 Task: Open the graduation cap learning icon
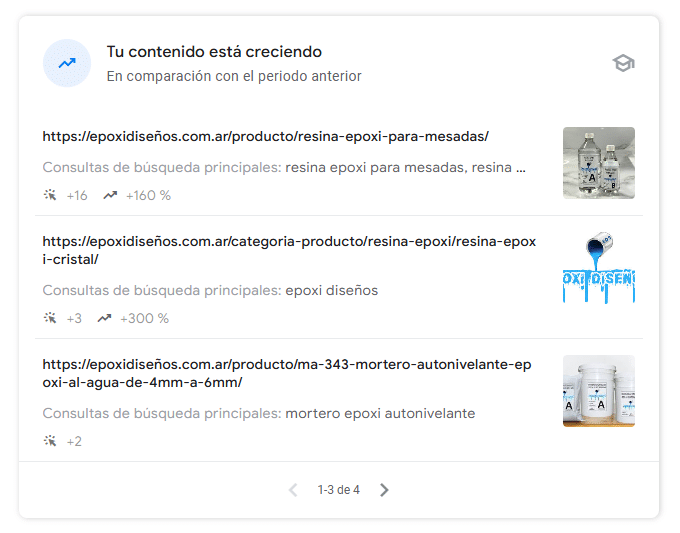pyautogui.click(x=624, y=63)
